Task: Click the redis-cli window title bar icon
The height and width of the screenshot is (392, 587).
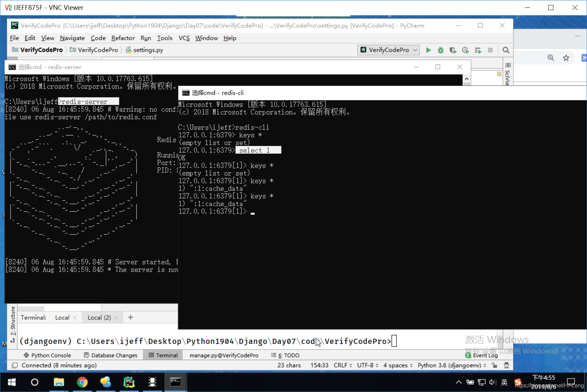Action: [185, 93]
